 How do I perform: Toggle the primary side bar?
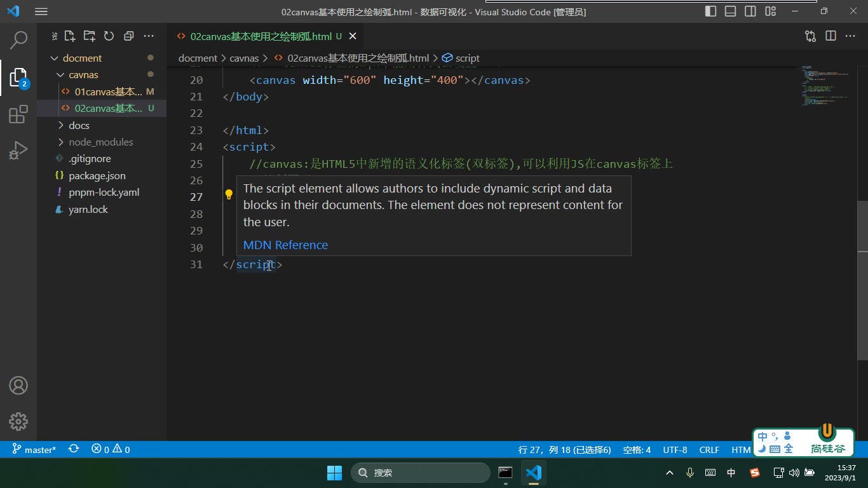[x=711, y=11]
